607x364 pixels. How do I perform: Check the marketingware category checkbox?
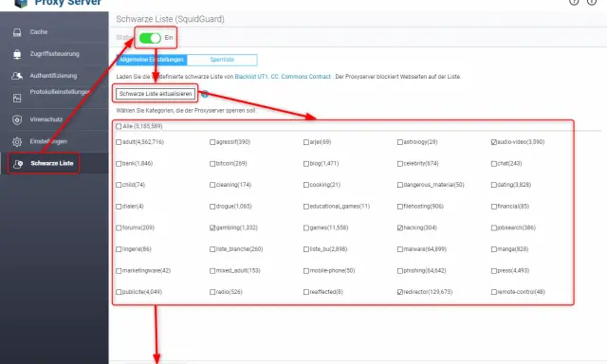click(x=119, y=271)
